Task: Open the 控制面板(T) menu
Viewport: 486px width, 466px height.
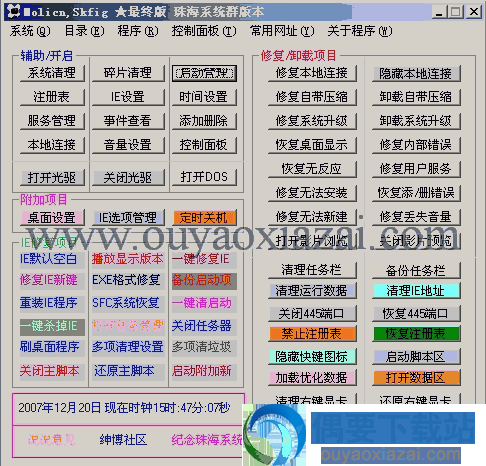Action: pyautogui.click(x=204, y=31)
